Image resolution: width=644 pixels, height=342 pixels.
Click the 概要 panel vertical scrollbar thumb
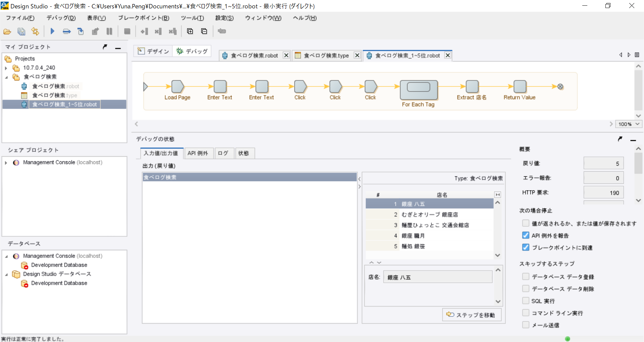638,163
